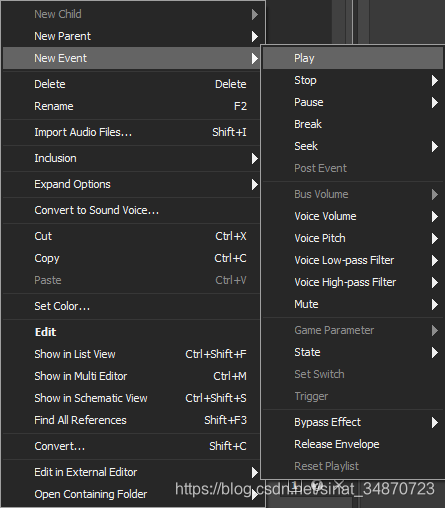Choose Import Audio Files… entry
Viewport: 445px width, 508px height.
coord(131,132)
